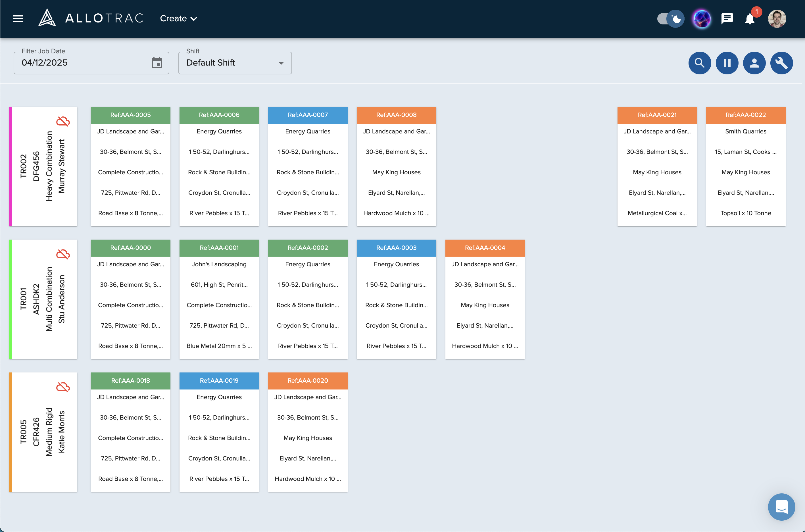
Task: Select the TR002 Murray Stewart vehicle card
Action: click(x=43, y=166)
